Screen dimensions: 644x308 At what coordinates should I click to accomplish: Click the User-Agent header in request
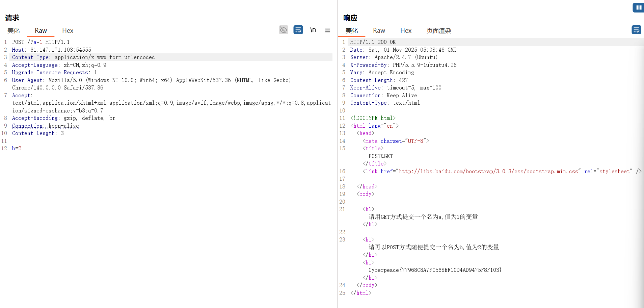pos(152,84)
